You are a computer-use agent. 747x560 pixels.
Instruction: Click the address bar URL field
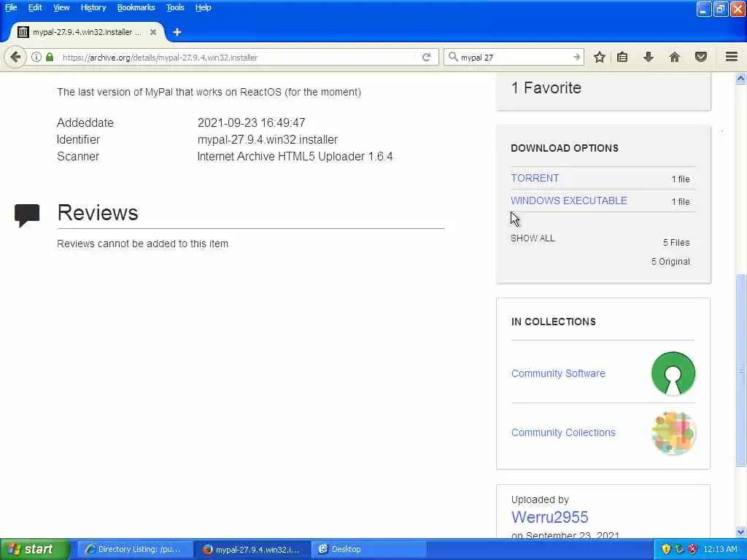[x=239, y=57]
